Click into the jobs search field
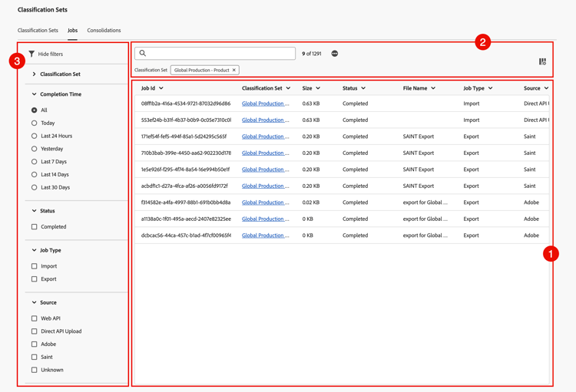Screen dimensions: 576x392 tap(215, 53)
